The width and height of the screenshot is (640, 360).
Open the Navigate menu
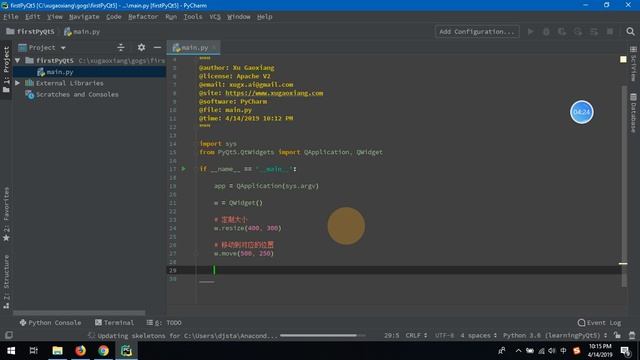[84, 17]
